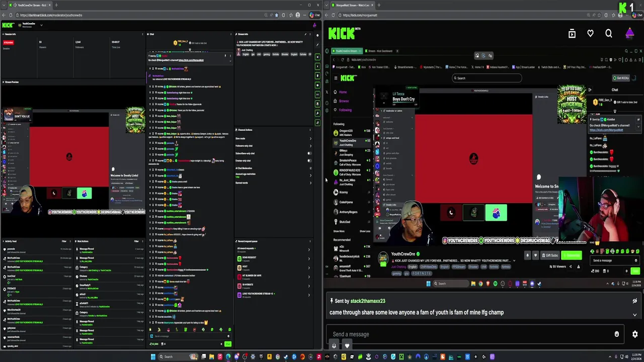The image size is (644, 362).
Task: Click the search magnifier in Kick mobile header
Action: (x=609, y=34)
